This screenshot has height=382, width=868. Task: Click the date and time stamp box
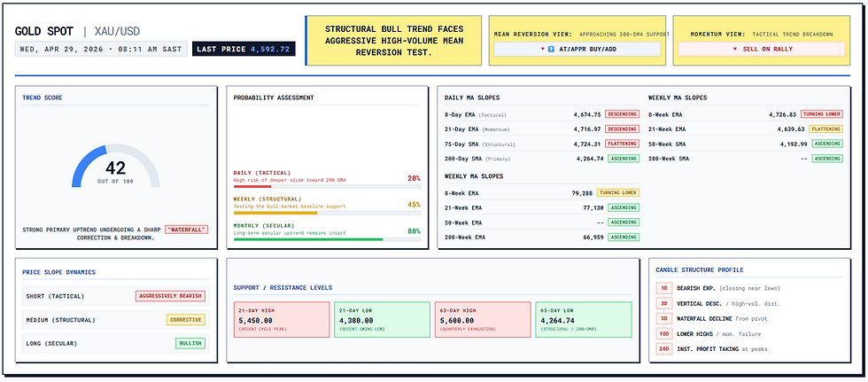pyautogui.click(x=101, y=49)
